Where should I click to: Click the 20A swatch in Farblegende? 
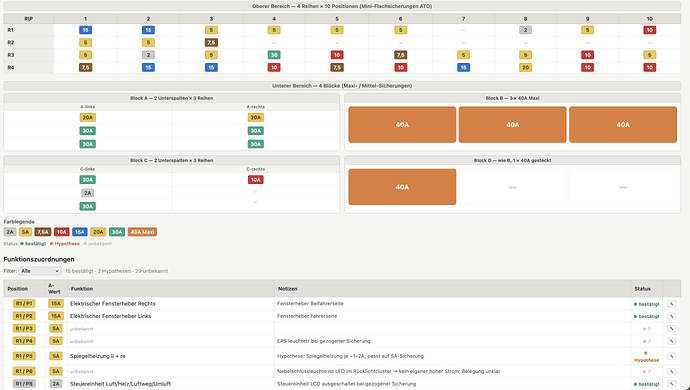[x=98, y=232]
